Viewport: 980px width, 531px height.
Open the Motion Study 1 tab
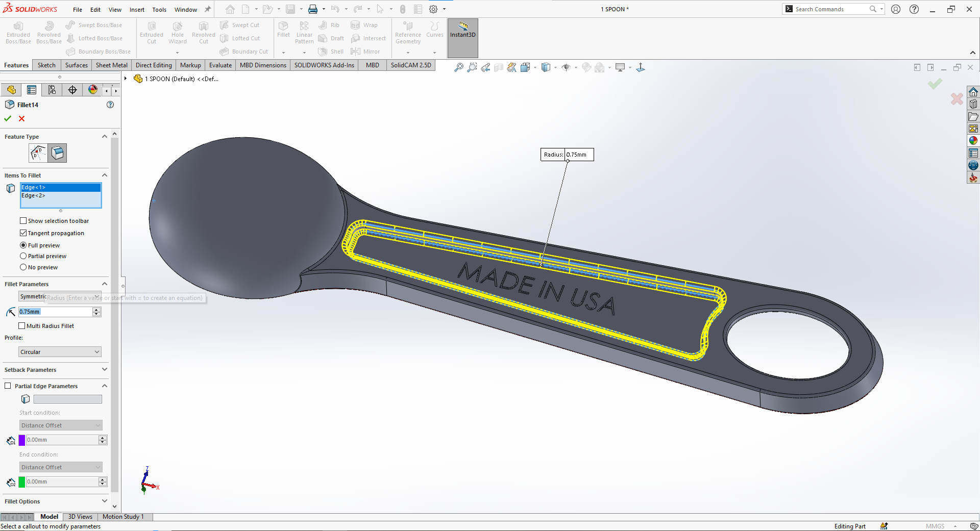tap(123, 517)
